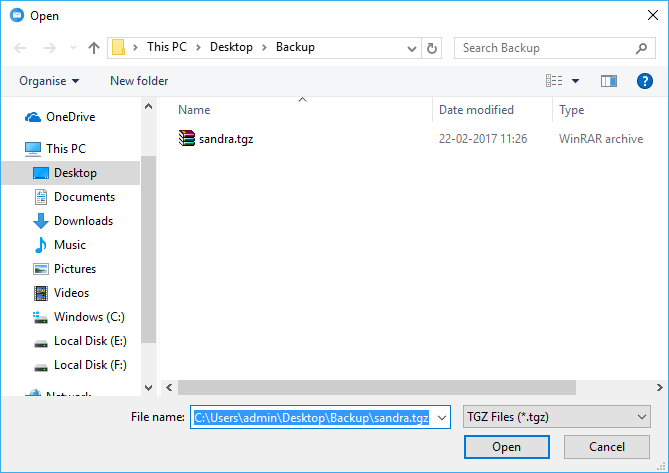
Task: Click the New folder button
Action: [139, 81]
